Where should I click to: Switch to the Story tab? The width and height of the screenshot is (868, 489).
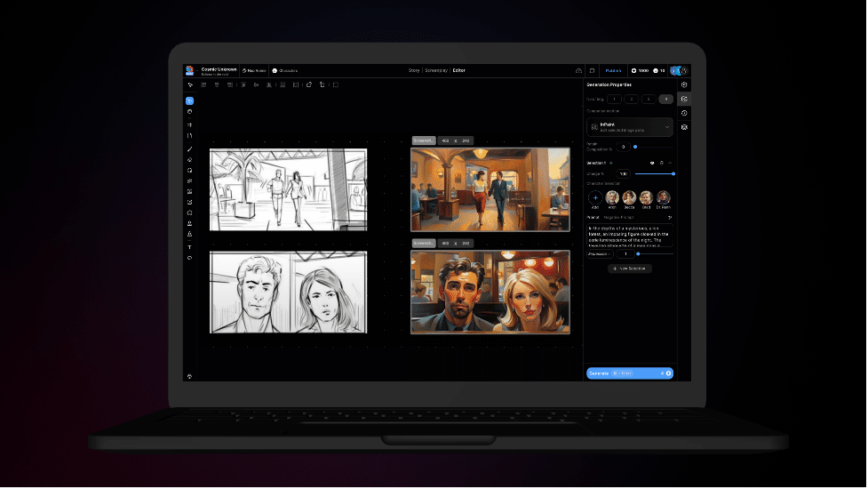point(413,70)
